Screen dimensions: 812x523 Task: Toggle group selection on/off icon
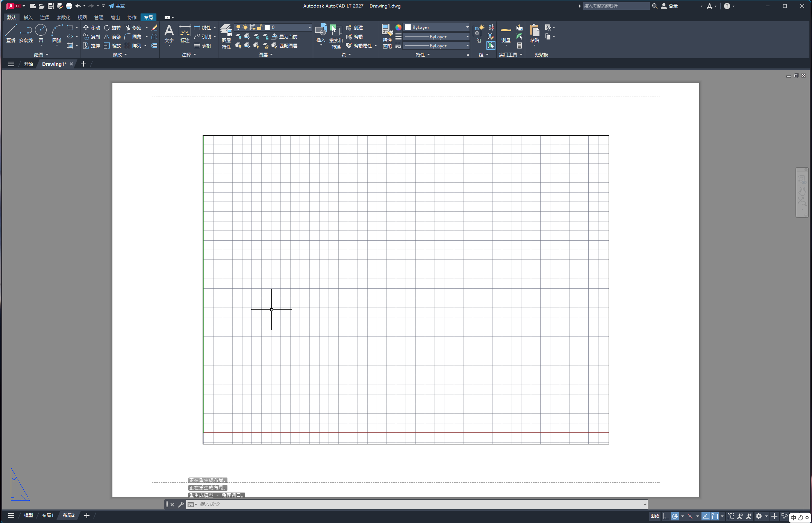coord(491,45)
